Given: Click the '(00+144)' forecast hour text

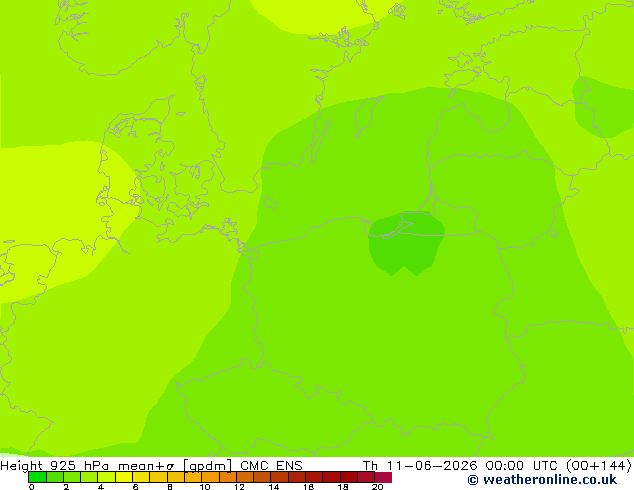Looking at the screenshot, I should (598, 466).
